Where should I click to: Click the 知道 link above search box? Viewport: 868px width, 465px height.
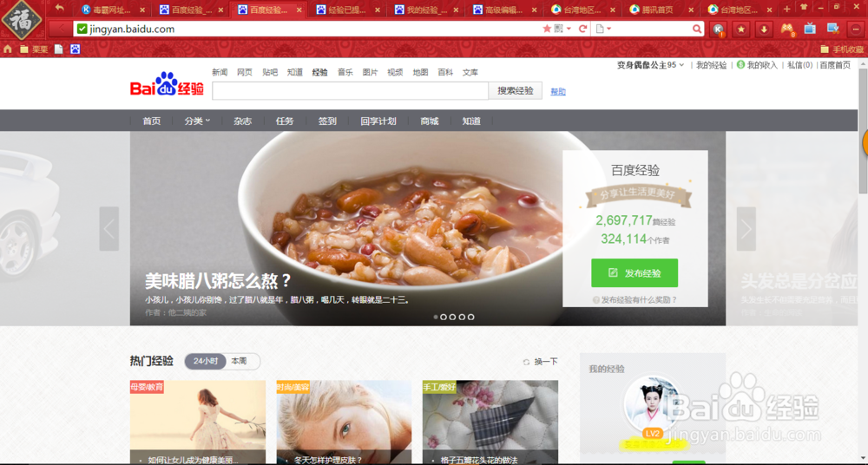(x=294, y=72)
